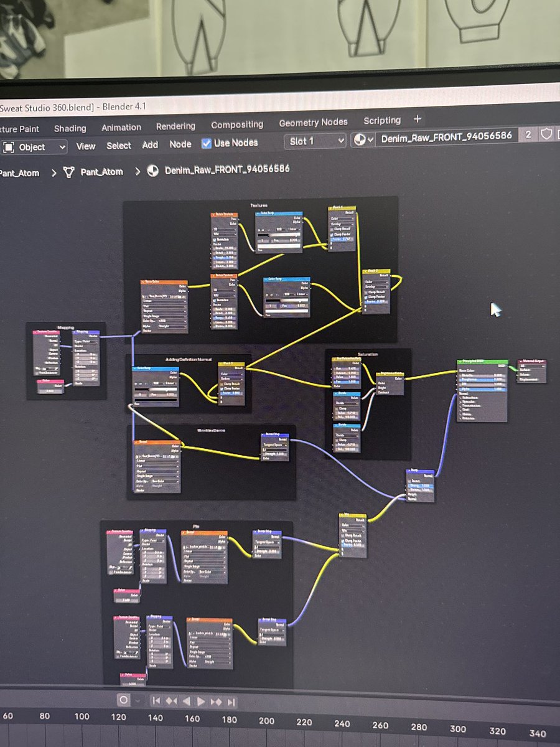Toggle the Use Nodes checkbox
Screen dimensions: 560x747
click(x=207, y=143)
